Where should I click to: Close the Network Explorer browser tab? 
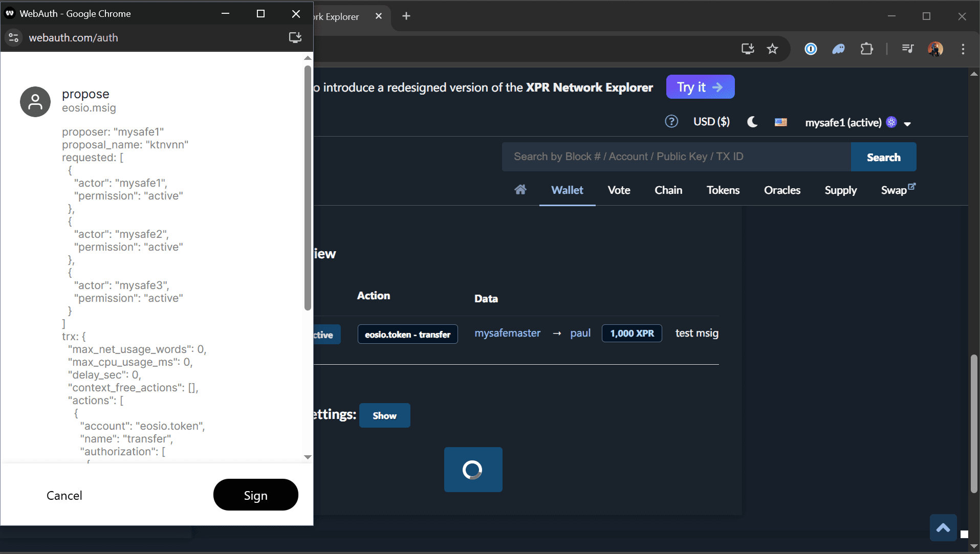coord(379,16)
